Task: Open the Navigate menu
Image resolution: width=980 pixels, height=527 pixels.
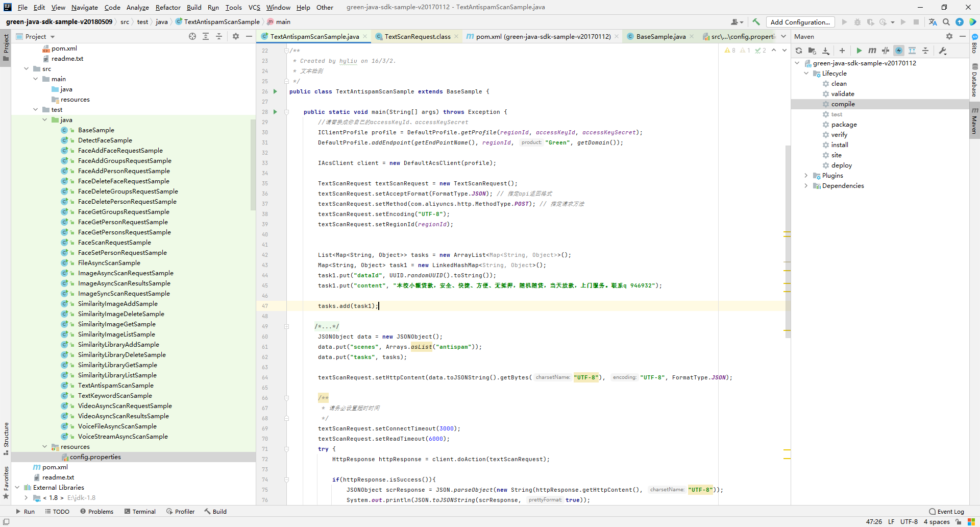Action: [x=84, y=7]
